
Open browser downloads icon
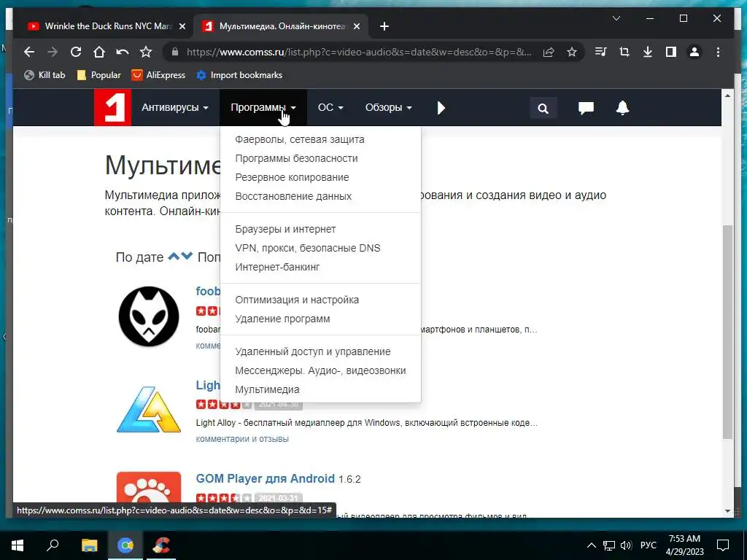tap(648, 52)
